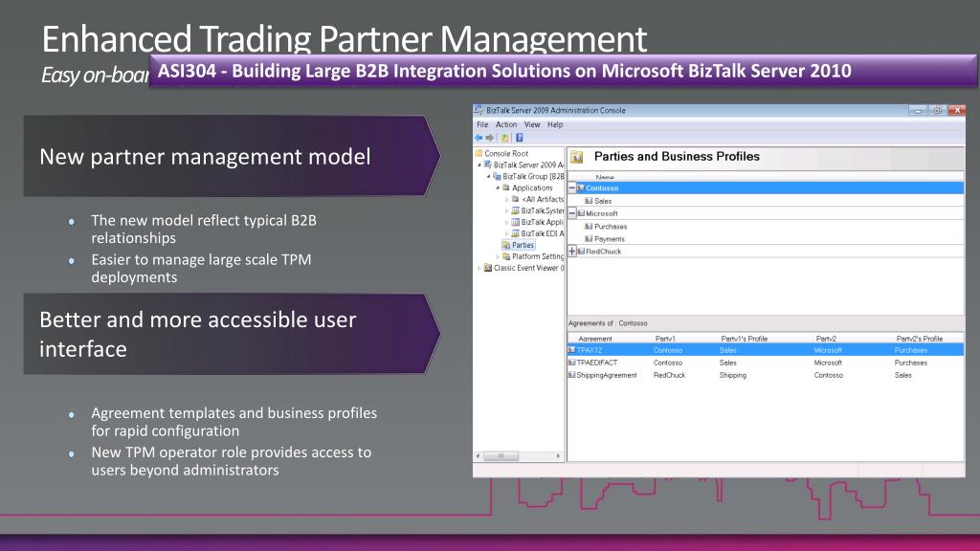Select the <All Artifacts folder icon

click(x=516, y=199)
